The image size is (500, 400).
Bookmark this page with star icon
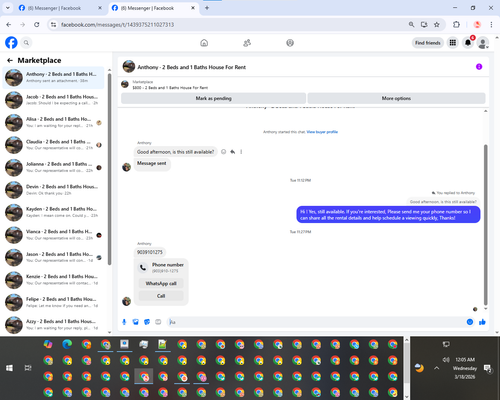coord(437,24)
